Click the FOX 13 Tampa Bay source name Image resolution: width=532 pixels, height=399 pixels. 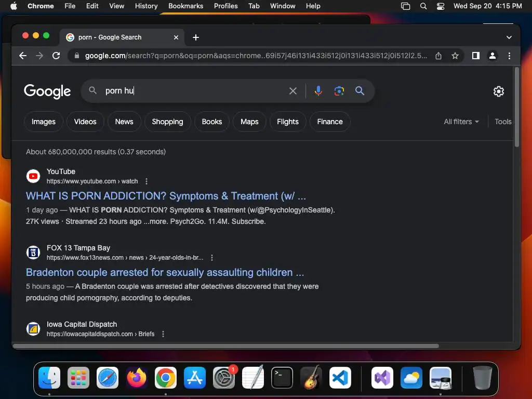click(78, 248)
